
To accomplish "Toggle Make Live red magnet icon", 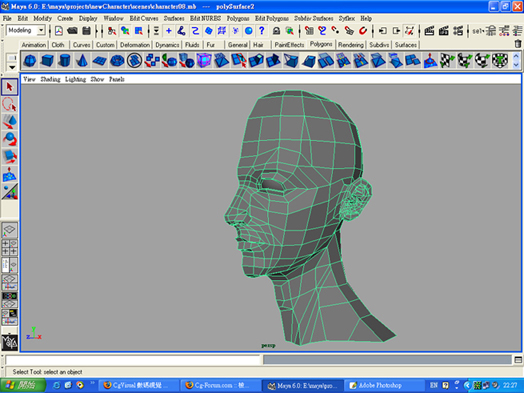I will 363,31.
